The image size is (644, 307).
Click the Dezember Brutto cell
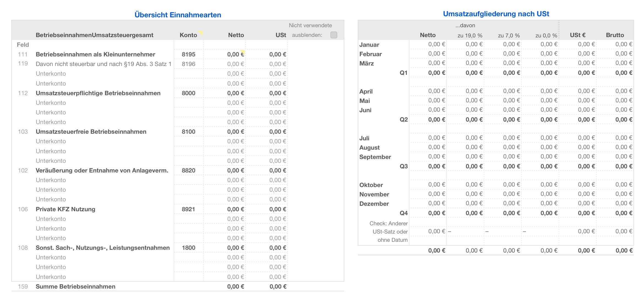[x=623, y=203]
